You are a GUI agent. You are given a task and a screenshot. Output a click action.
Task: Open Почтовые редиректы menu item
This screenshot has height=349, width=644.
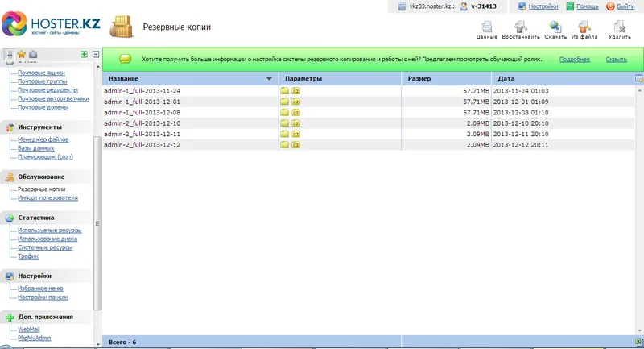pyautogui.click(x=47, y=90)
